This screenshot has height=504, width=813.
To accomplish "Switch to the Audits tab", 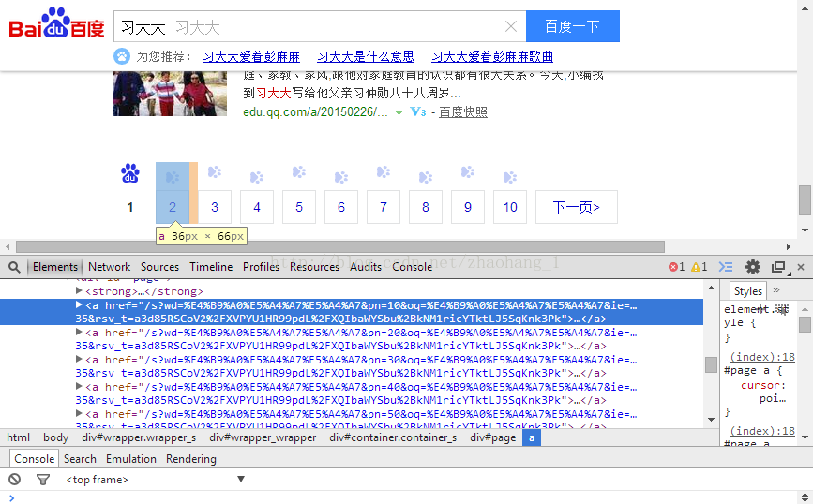I will click(x=366, y=267).
